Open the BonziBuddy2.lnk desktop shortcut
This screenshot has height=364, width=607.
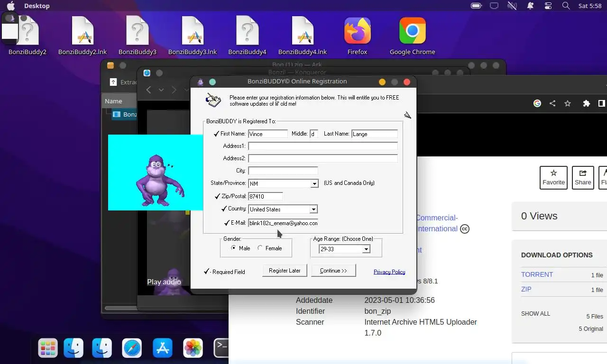[x=83, y=36]
